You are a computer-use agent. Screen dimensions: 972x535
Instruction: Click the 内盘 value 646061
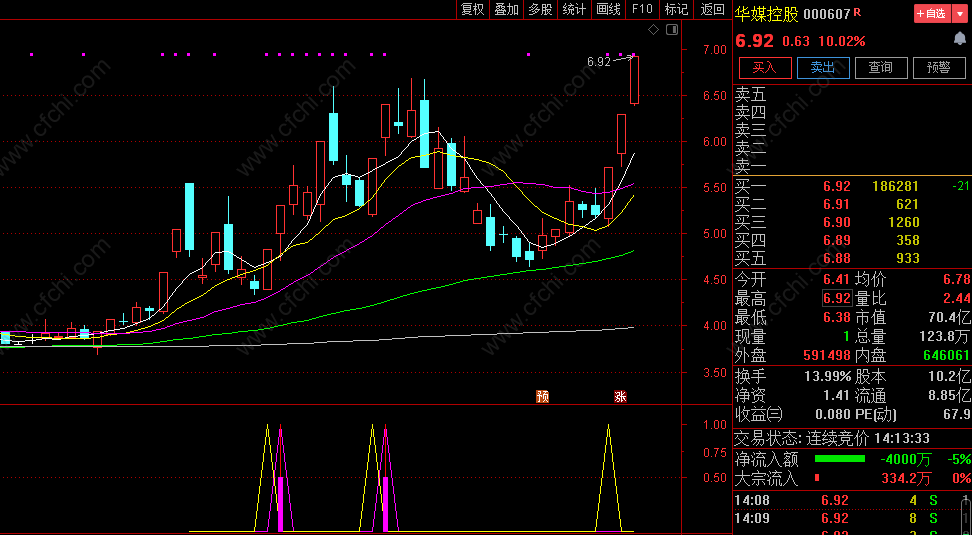click(946, 355)
